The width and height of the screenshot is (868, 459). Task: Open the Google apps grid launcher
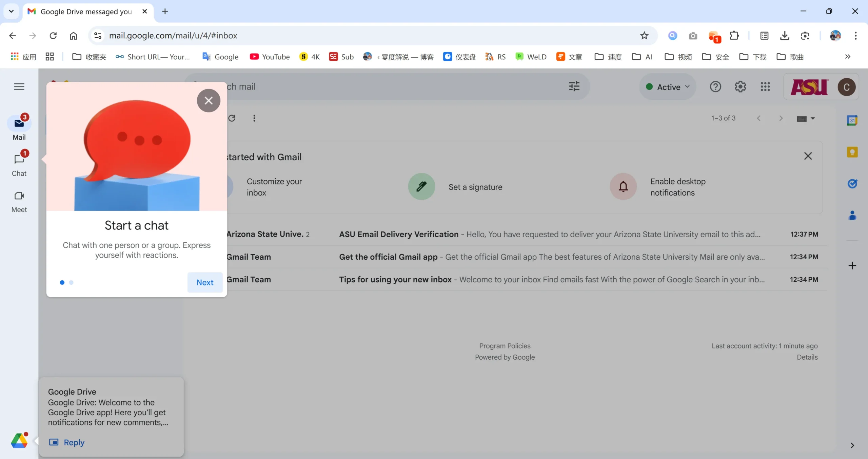(765, 87)
